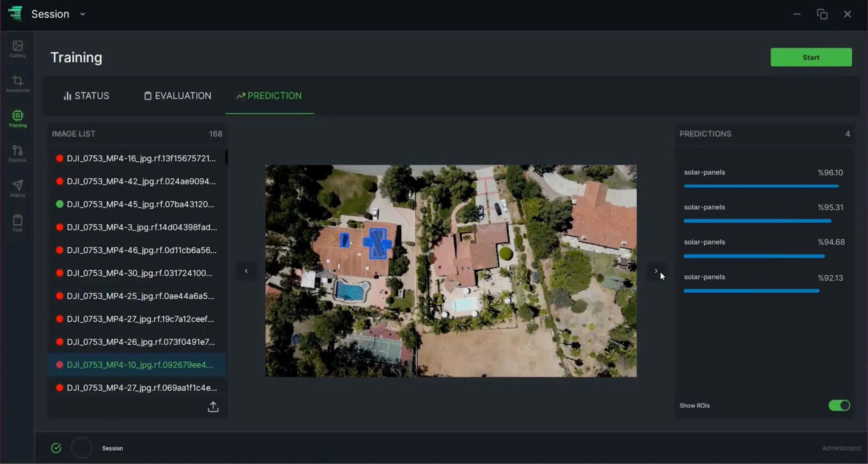Open DJI_0753_MP4-27 ending rf.069aa1f1c4e

(136, 388)
